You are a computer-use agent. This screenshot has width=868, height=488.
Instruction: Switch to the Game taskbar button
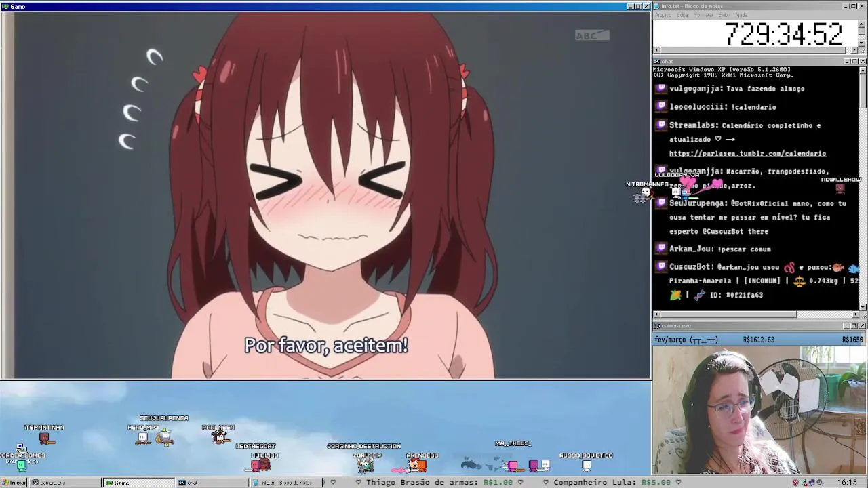pos(138,483)
